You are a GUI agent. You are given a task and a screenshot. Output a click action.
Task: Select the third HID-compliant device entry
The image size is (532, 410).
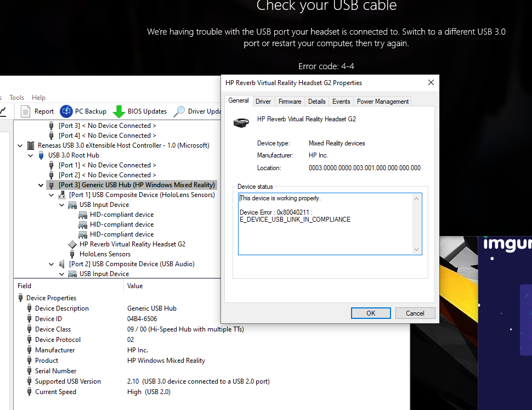coord(121,234)
